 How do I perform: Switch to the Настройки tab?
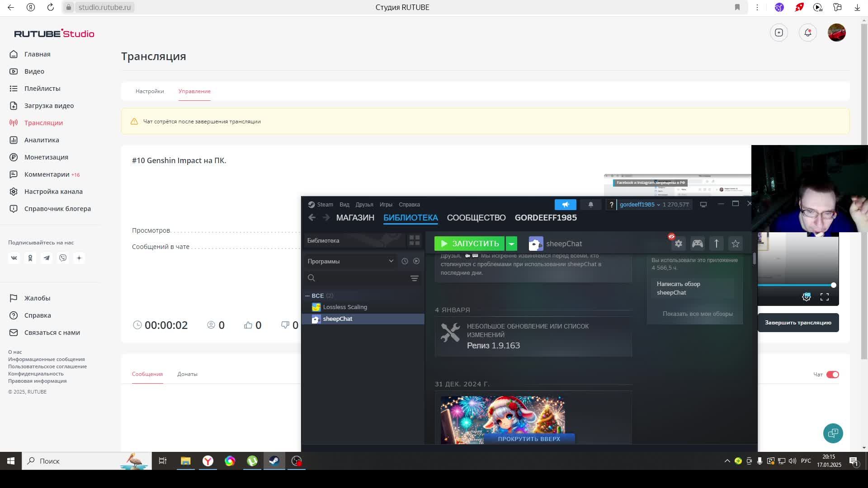pos(150,91)
